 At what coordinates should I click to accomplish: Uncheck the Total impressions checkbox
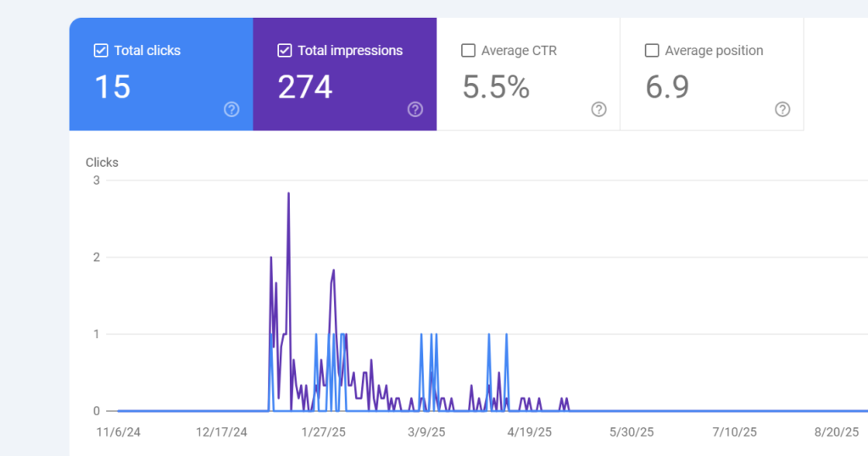[285, 51]
